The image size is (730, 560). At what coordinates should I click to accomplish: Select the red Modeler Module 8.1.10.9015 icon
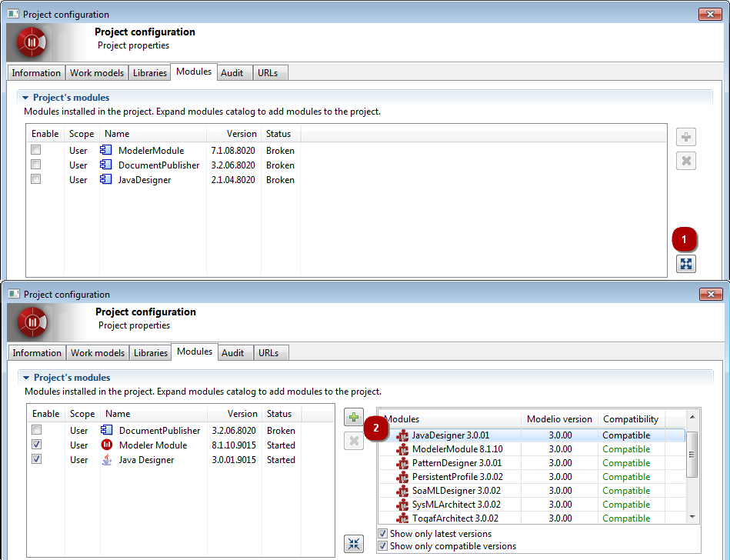coord(107,445)
